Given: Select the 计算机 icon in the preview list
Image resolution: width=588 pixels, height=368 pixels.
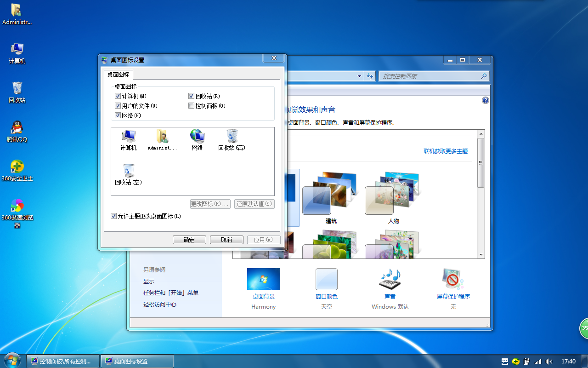Looking at the screenshot, I should tap(129, 140).
